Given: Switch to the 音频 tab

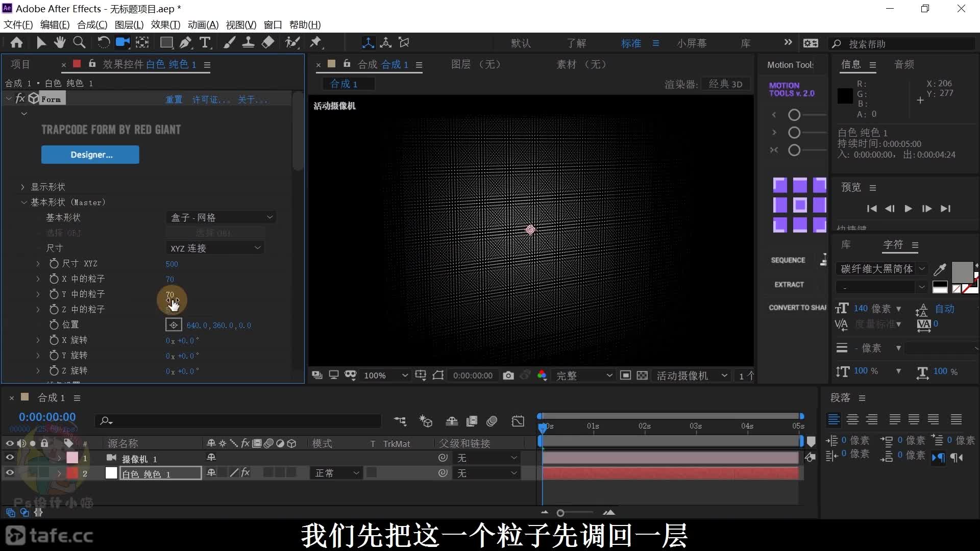Looking at the screenshot, I should (x=904, y=64).
